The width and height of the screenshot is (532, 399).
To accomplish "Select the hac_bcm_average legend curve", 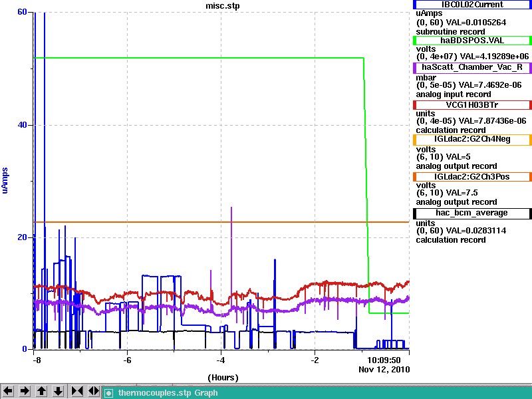I will (472, 213).
